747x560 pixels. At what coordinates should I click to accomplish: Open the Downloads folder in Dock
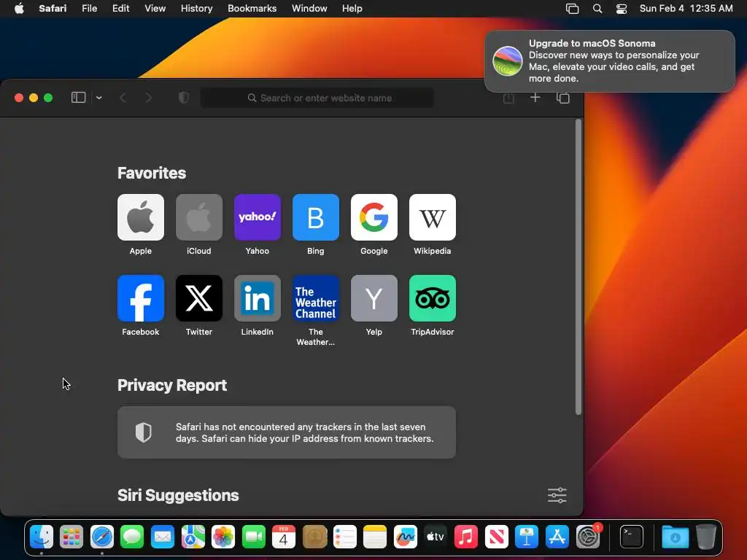point(675,537)
